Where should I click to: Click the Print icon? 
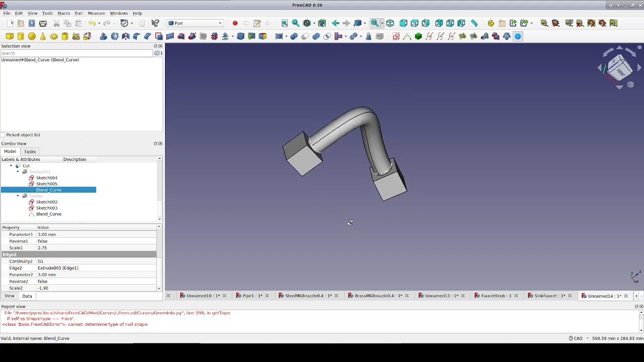click(x=43, y=23)
